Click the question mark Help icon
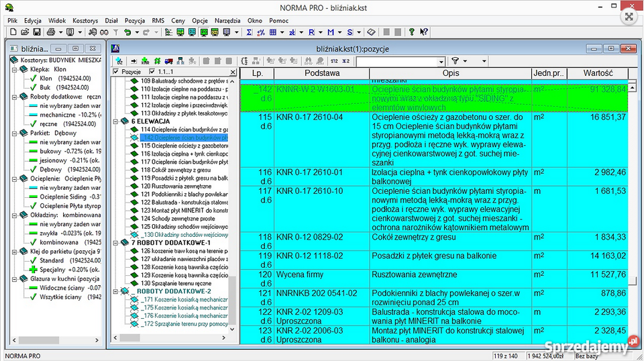 tap(411, 32)
